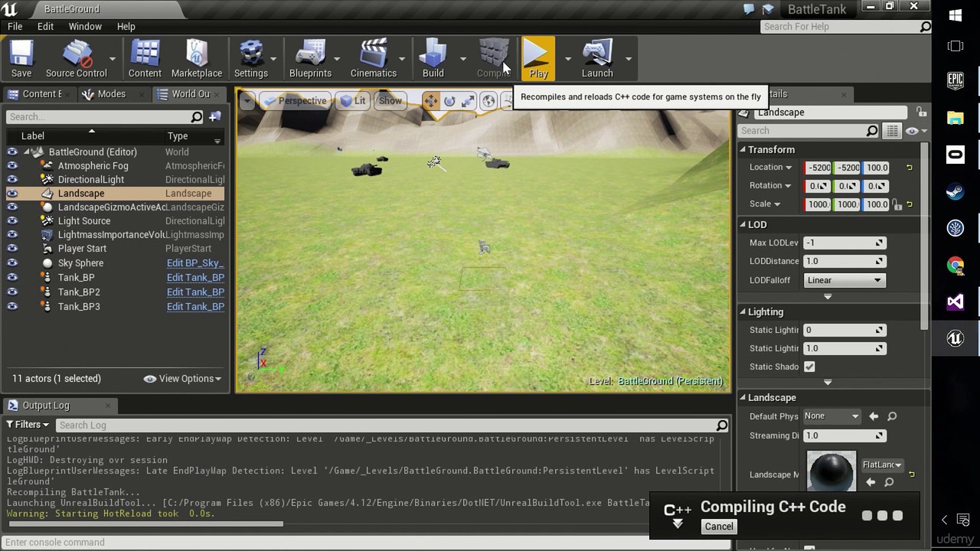Open View Options dropdown in World Outliner
This screenshot has height=551, width=980.
coord(183,379)
